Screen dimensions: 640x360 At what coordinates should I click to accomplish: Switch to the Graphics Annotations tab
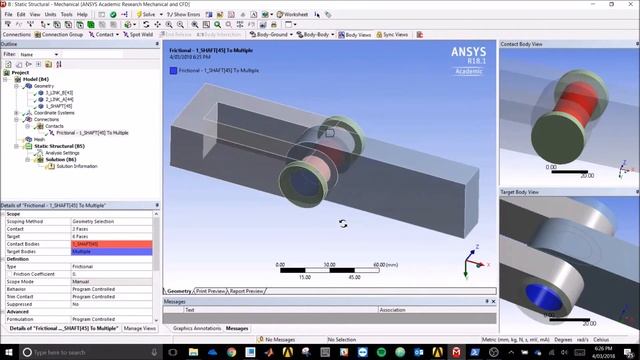(x=197, y=328)
